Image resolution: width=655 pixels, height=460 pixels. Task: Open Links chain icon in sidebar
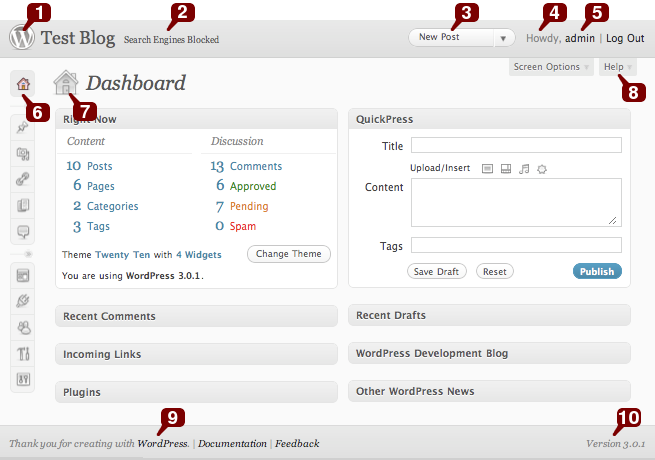click(x=23, y=179)
